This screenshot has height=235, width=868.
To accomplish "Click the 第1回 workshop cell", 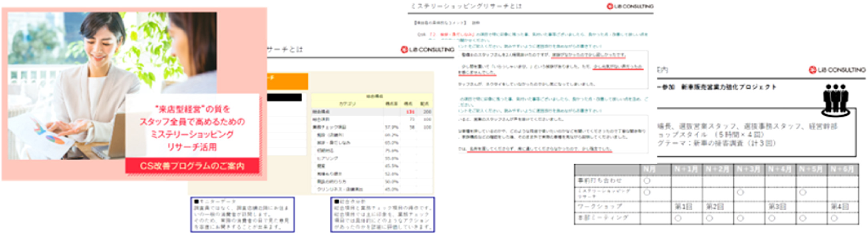I will tap(683, 207).
